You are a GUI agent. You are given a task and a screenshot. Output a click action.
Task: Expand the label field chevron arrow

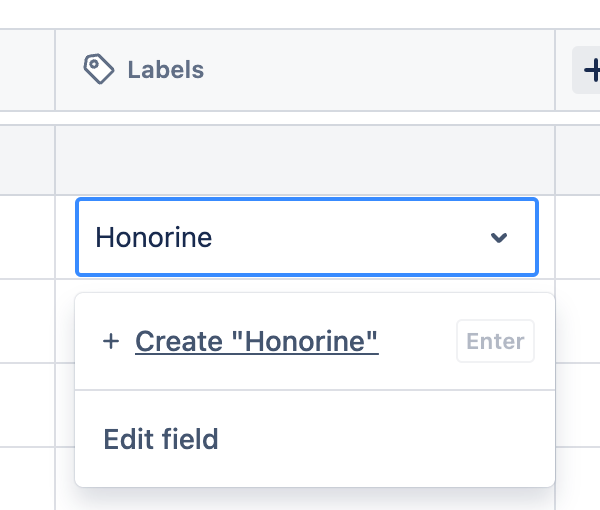(x=499, y=238)
